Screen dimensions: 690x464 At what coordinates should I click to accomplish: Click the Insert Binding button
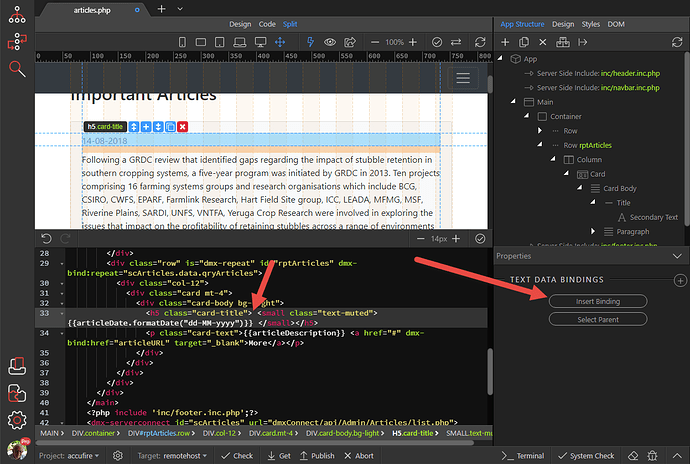point(598,301)
